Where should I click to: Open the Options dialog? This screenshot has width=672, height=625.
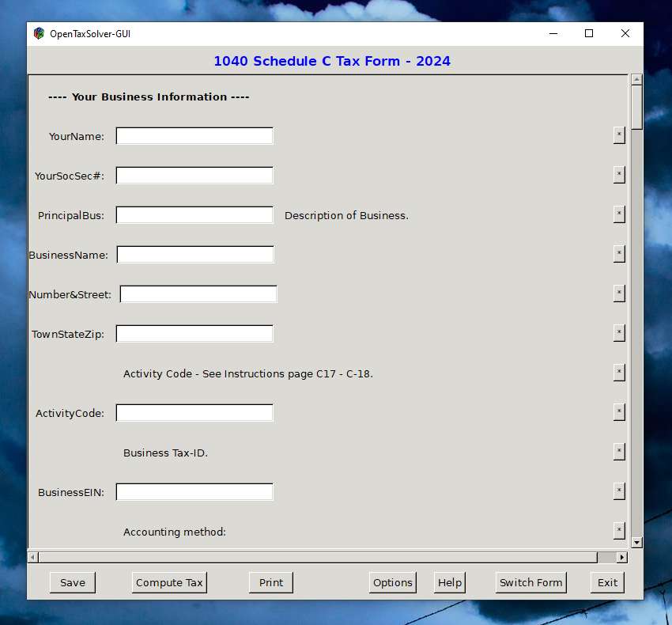(x=393, y=582)
